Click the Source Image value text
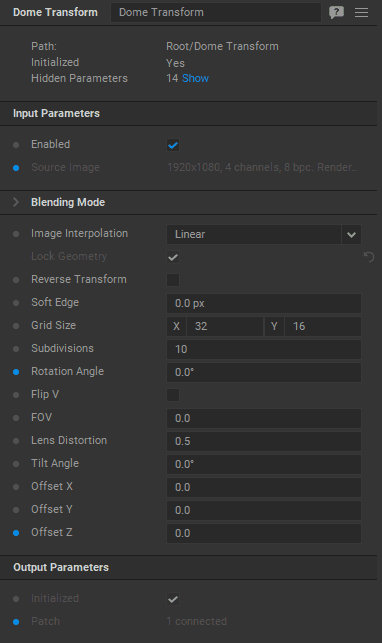This screenshot has height=643, width=382. point(262,168)
